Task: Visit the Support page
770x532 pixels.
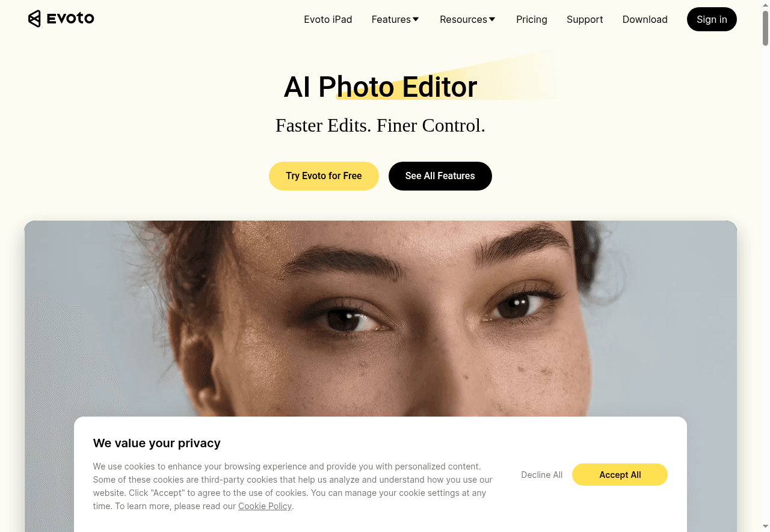Action: coord(585,19)
